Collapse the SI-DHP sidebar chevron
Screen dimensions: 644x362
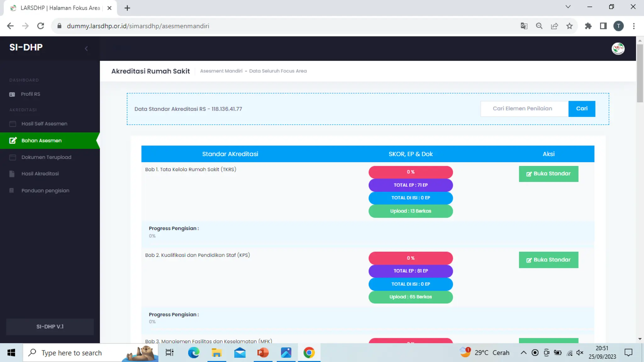tap(86, 48)
